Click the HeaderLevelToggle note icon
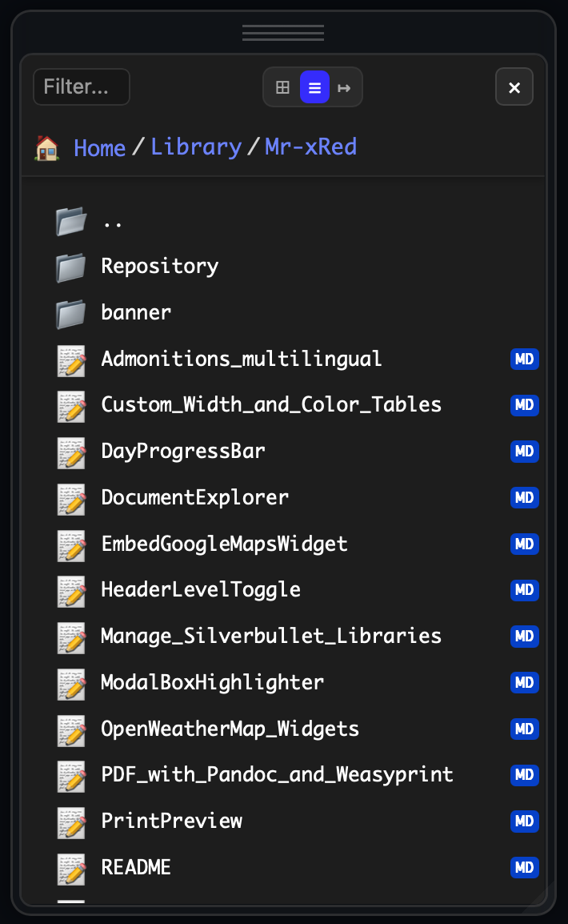This screenshot has height=924, width=568. [72, 591]
